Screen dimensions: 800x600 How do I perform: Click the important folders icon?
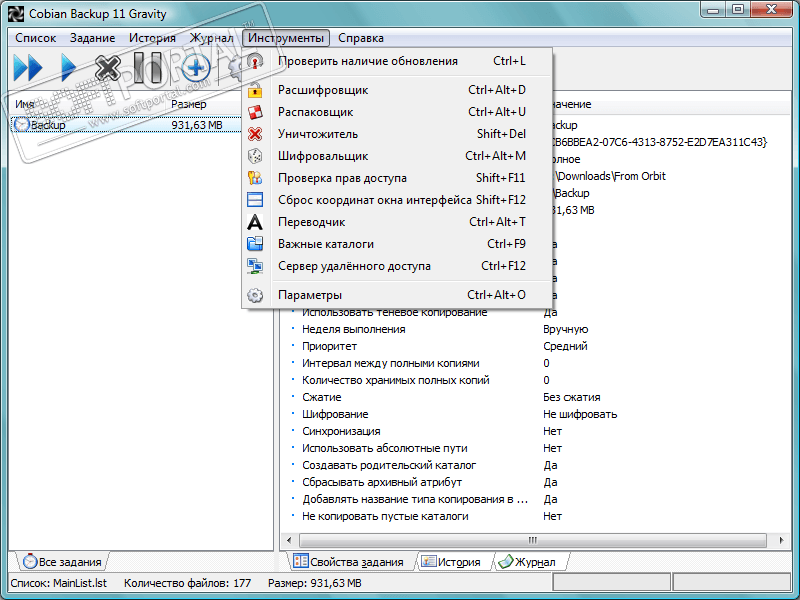[x=255, y=244]
